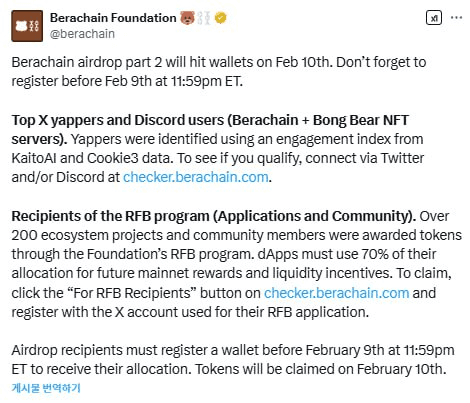Click the bold 'Top X yappers and Discord users' heading
This screenshot has width=470, height=403.
click(x=118, y=120)
